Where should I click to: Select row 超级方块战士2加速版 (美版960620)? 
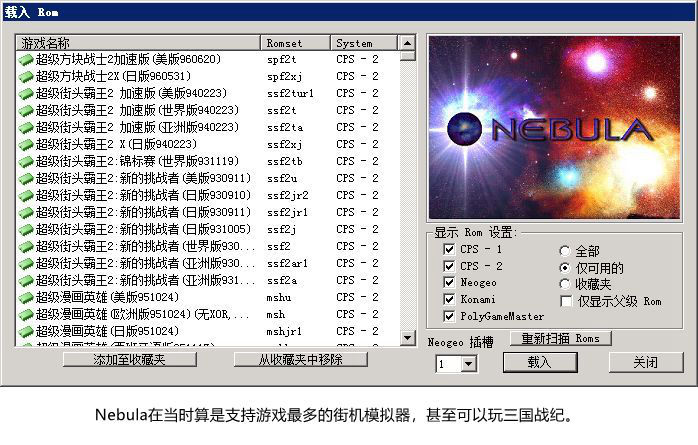pos(207,59)
